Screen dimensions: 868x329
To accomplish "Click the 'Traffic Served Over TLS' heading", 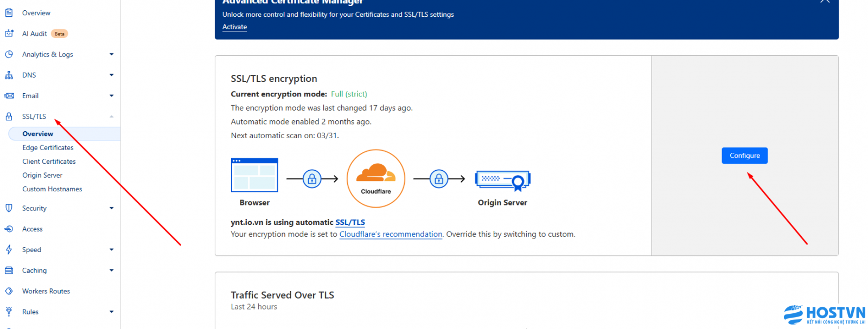I will (283, 295).
